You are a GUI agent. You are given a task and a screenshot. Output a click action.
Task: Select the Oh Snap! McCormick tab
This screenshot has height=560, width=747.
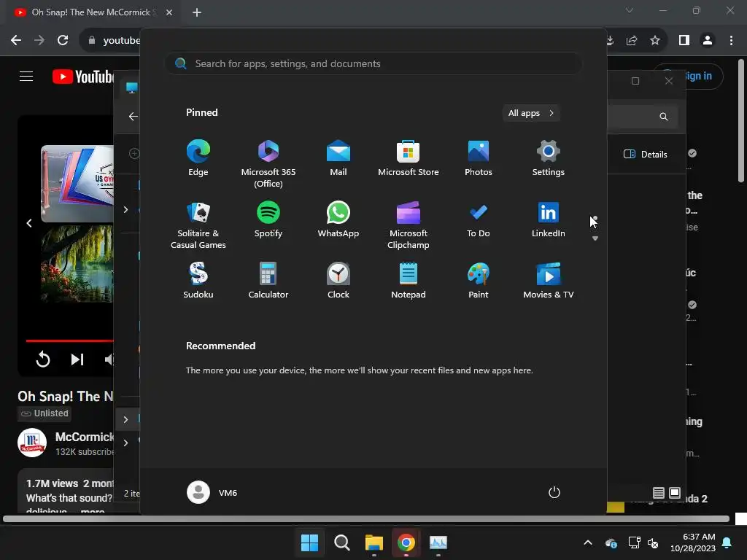pos(91,12)
